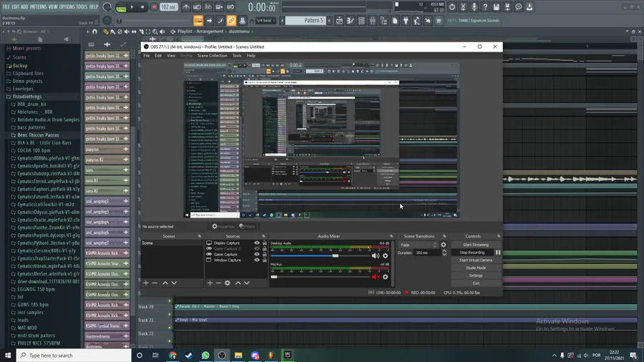Image resolution: width=644 pixels, height=362 pixels.
Task: Toggle the orange link button in FL Studio toolbar
Action: (x=231, y=21)
